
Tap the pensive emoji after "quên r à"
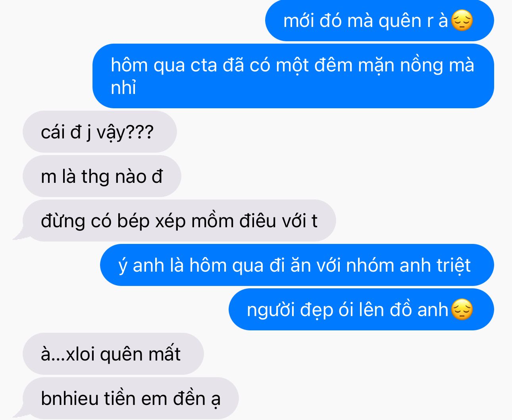(x=462, y=21)
